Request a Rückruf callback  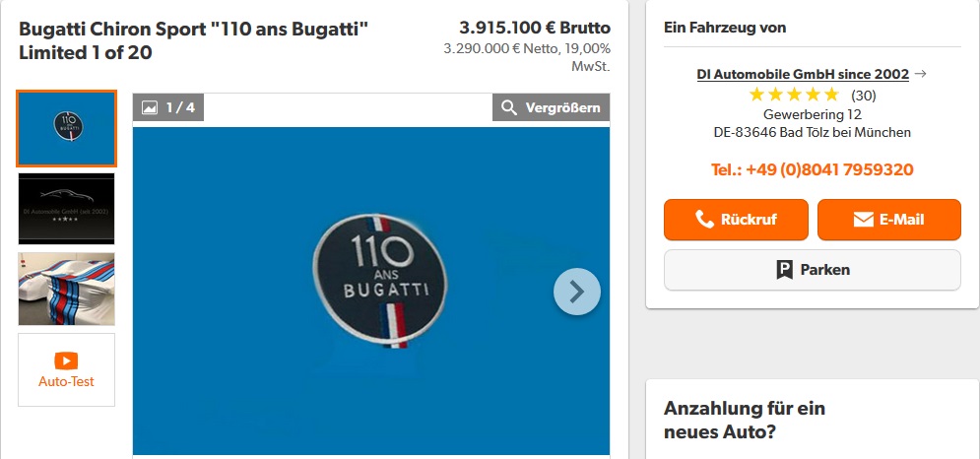coord(736,220)
